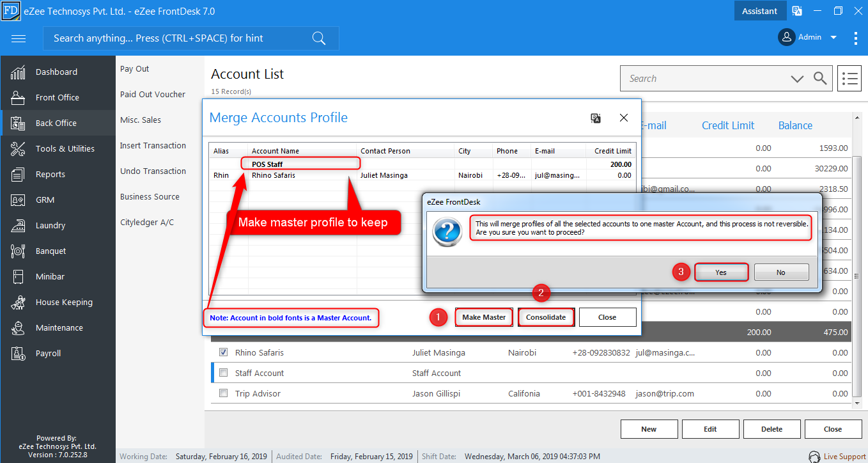Click the Reports document icon

18,175
